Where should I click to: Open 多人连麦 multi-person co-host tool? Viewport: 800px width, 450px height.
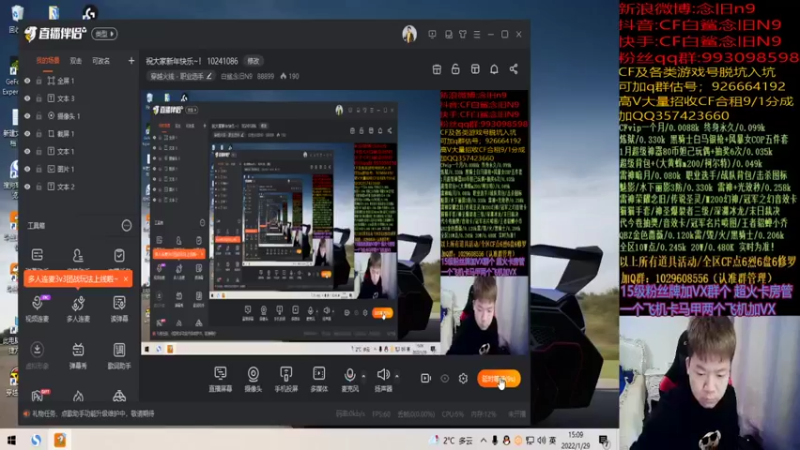pos(78,308)
